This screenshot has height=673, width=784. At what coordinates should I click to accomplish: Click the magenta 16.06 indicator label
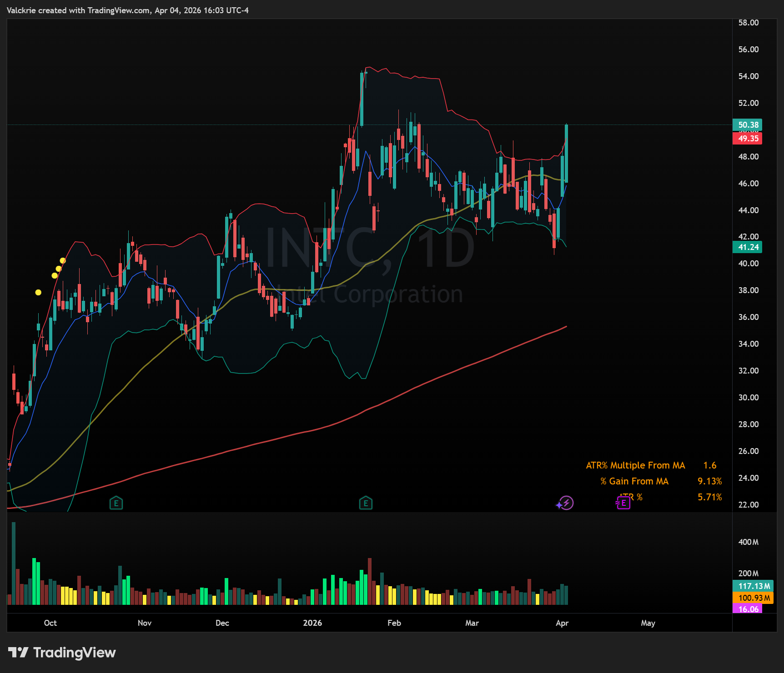click(x=747, y=609)
